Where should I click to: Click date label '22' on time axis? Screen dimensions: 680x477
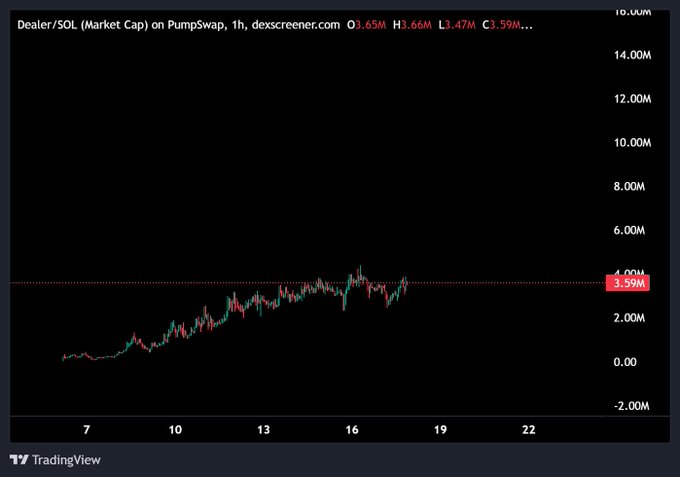point(529,430)
